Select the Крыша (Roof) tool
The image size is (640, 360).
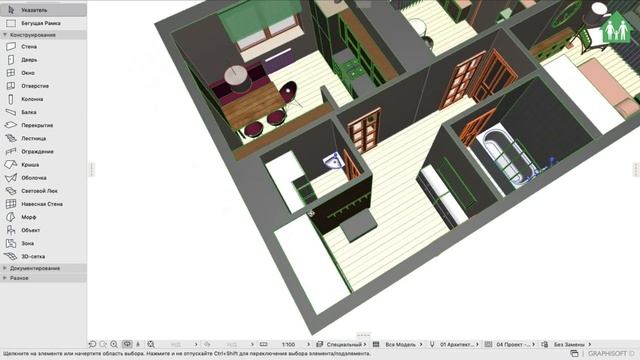pos(43,164)
